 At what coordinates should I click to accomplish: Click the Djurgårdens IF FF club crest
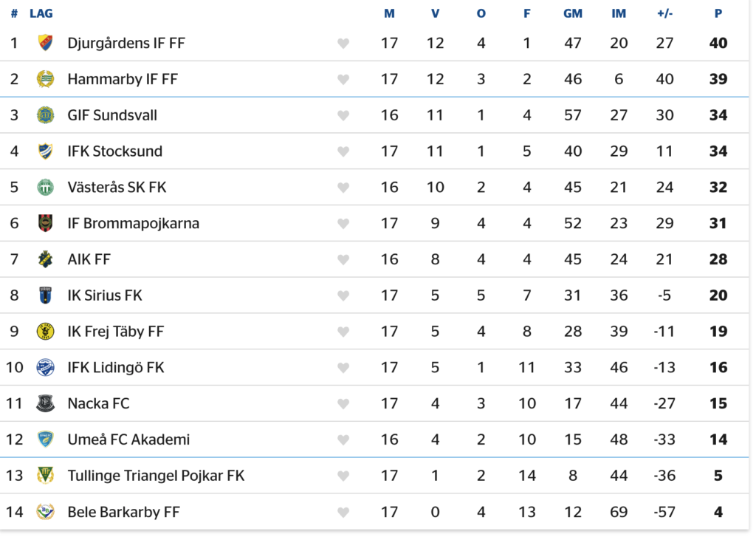click(x=46, y=43)
